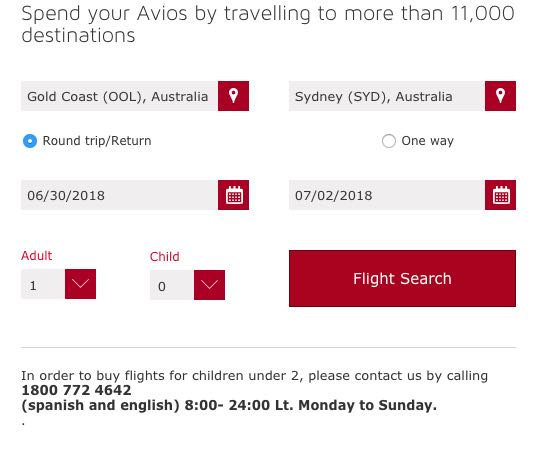Click the 06/30/2018 departure date field
The height and width of the screenshot is (451, 533).
pyautogui.click(x=119, y=195)
